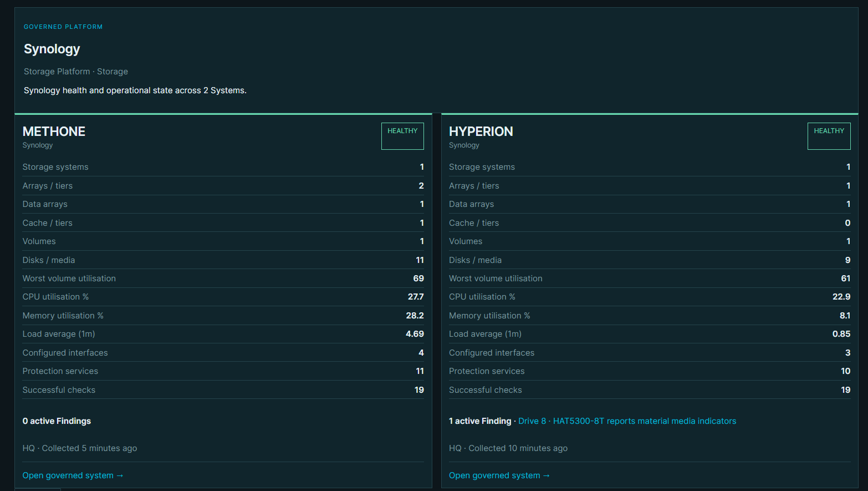Click METHONE Load average value 4.69
The height and width of the screenshot is (491, 868).
tap(415, 334)
